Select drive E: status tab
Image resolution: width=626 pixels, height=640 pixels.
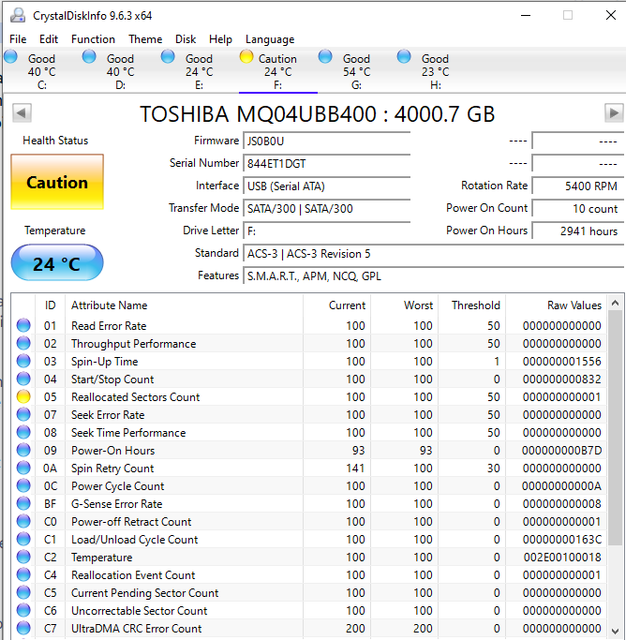[x=199, y=71]
